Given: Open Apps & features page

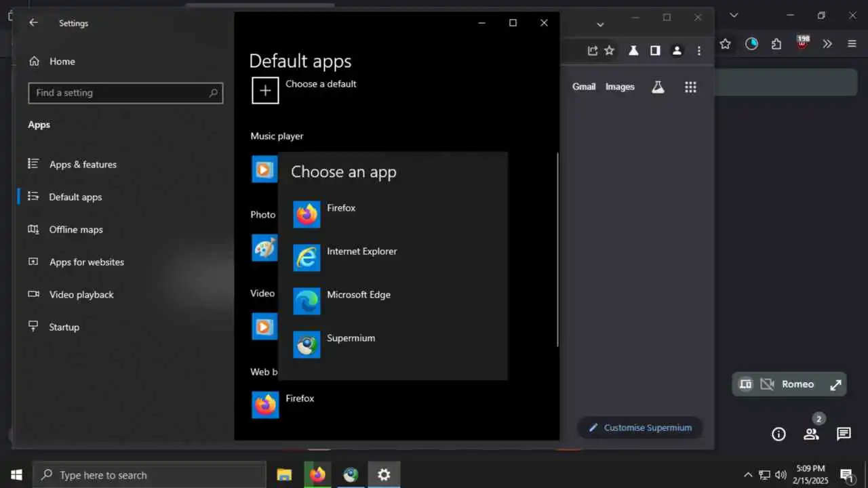Looking at the screenshot, I should [72, 164].
